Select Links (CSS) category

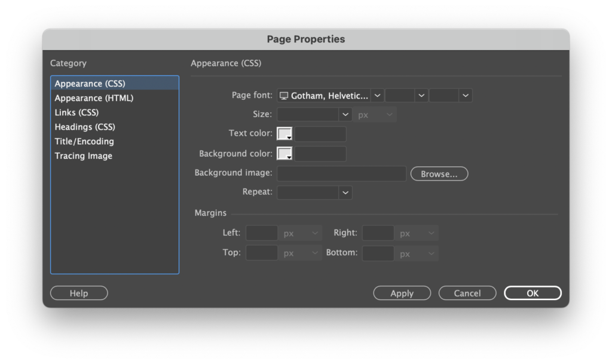tap(76, 112)
